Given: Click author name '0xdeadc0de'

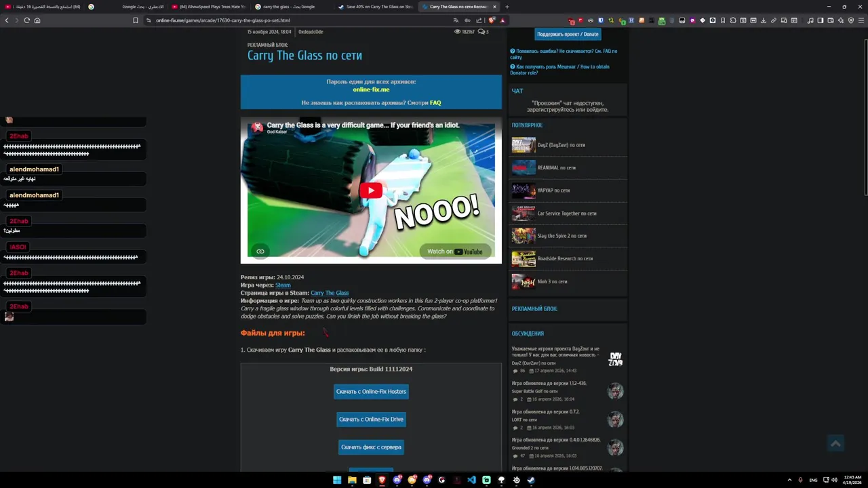Looking at the screenshot, I should pos(311,32).
